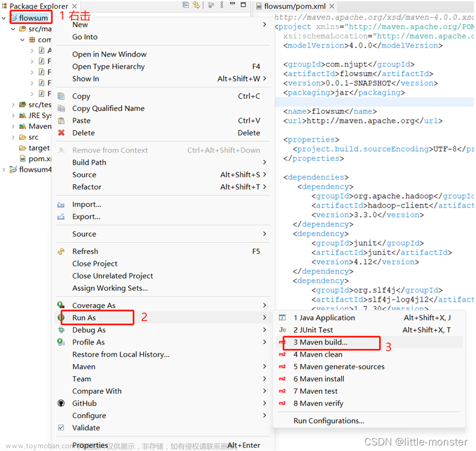Screen dimensions: 476x451
Task: Choose 7 Maven test
Action: click(x=369, y=391)
